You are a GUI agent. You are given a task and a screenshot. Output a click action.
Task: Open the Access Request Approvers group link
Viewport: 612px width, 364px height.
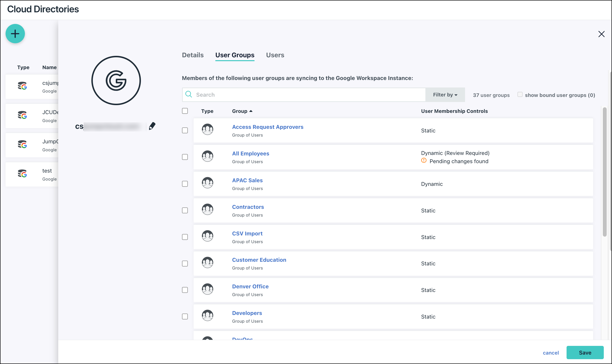[x=267, y=127]
